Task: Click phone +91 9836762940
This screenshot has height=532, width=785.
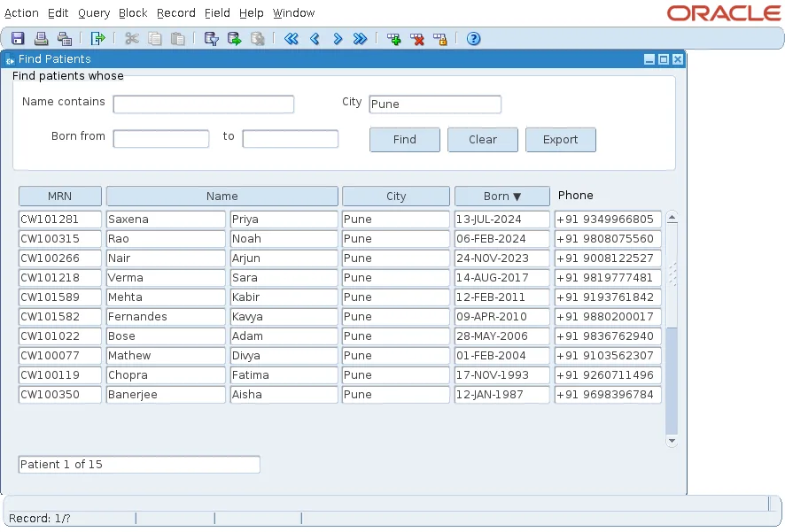Action: click(608, 336)
